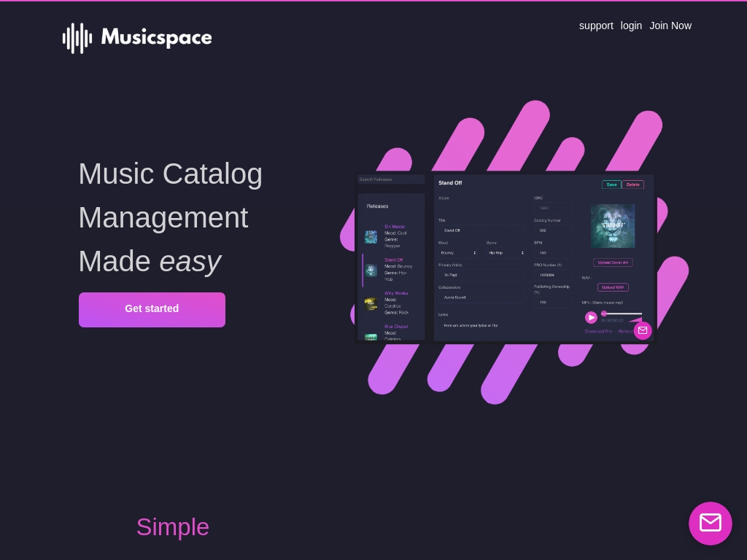
Task: Click the Stand Off lion cover art
Action: 612,226
